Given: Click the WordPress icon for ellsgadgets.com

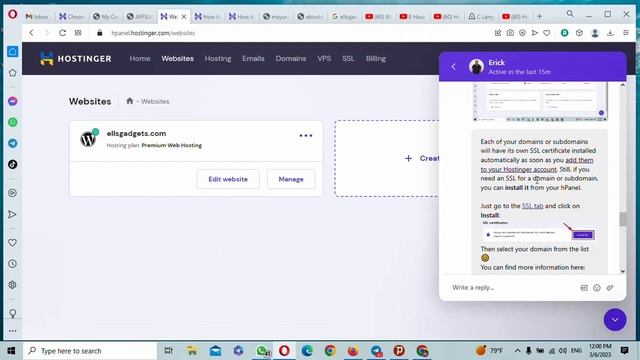Looking at the screenshot, I should (88, 139).
